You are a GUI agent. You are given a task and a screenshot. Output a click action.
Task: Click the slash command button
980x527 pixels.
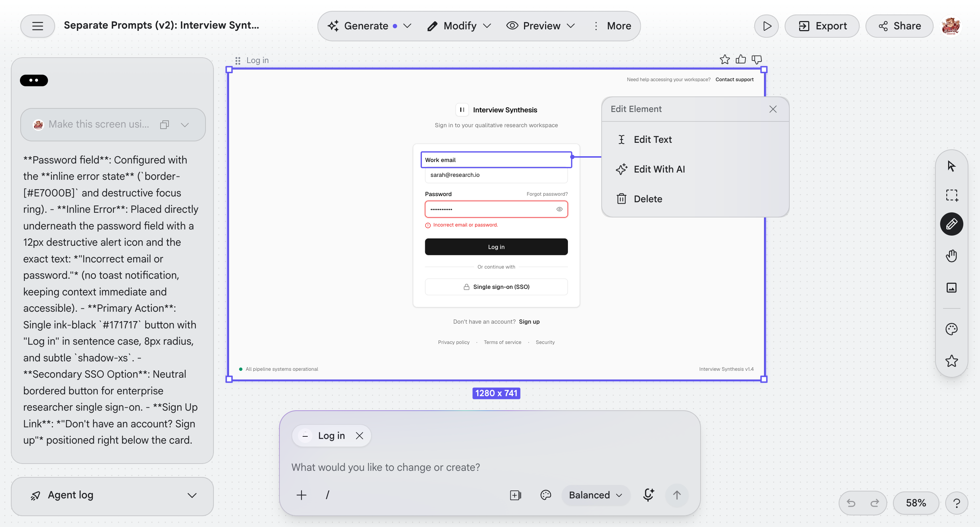click(328, 495)
